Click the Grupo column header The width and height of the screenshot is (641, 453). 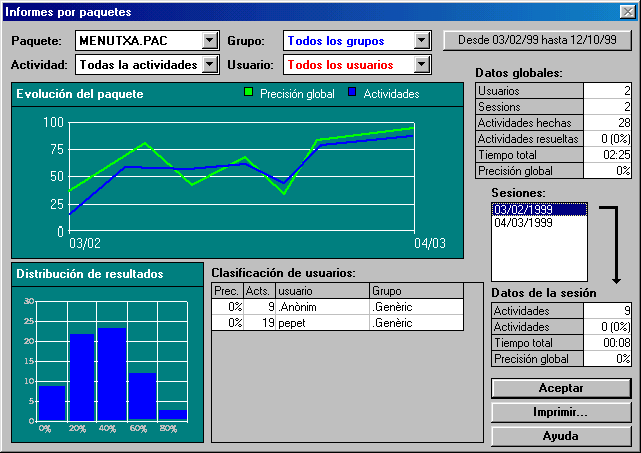click(x=416, y=291)
